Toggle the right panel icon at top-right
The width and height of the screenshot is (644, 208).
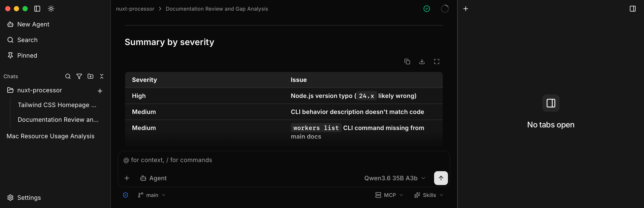633,9
